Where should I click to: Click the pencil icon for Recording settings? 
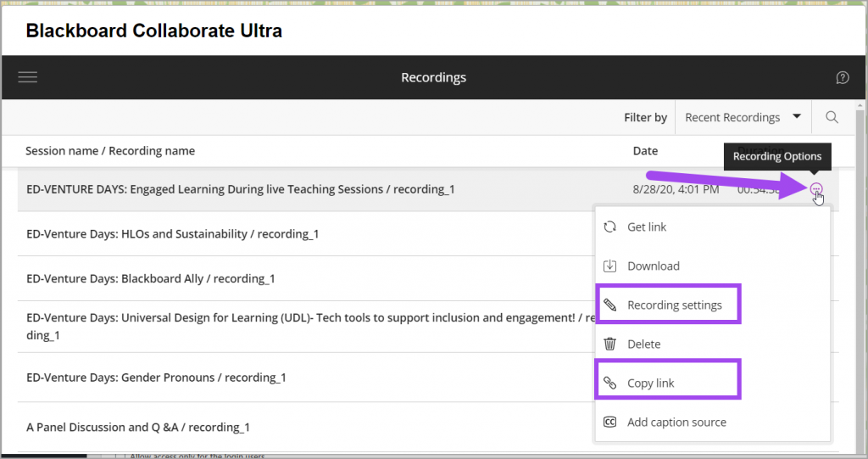tap(609, 305)
